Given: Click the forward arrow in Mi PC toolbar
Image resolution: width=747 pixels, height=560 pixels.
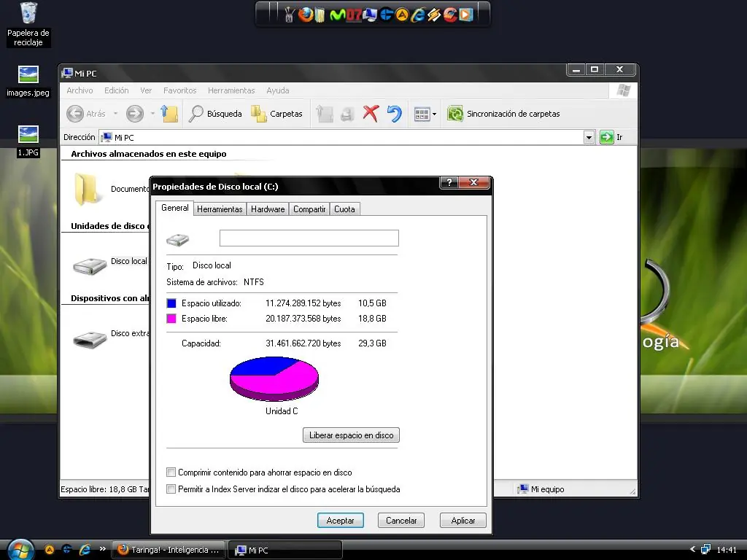Looking at the screenshot, I should [x=135, y=114].
